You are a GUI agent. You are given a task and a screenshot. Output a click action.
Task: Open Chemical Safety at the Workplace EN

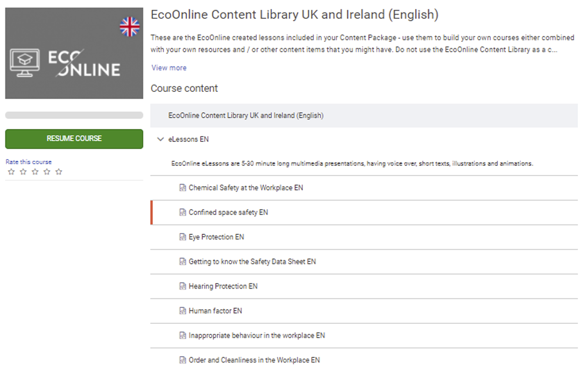point(246,188)
